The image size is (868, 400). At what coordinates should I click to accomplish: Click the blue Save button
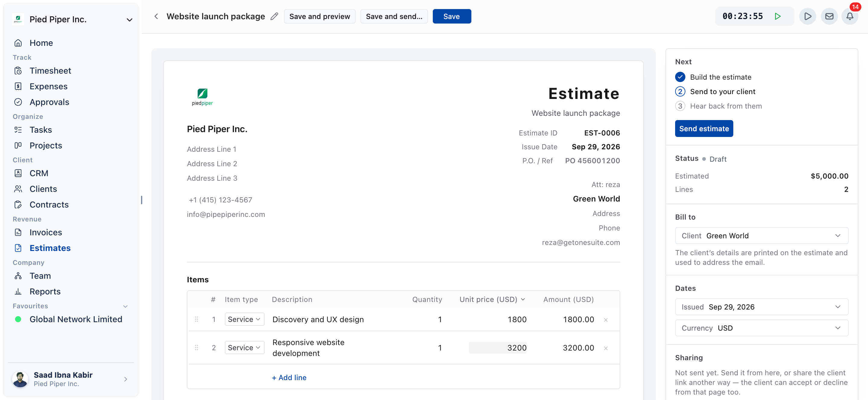(451, 16)
